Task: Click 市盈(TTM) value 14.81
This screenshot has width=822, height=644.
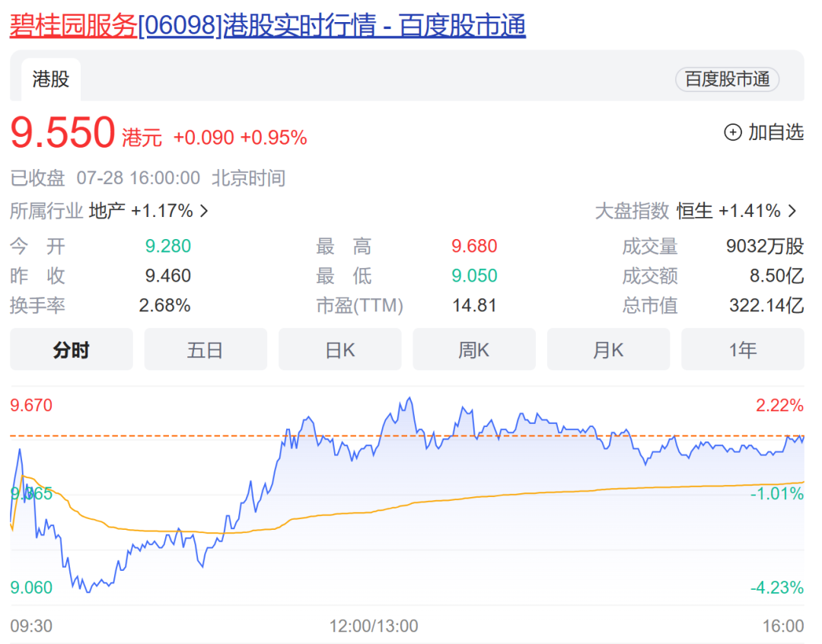Action: point(474,305)
